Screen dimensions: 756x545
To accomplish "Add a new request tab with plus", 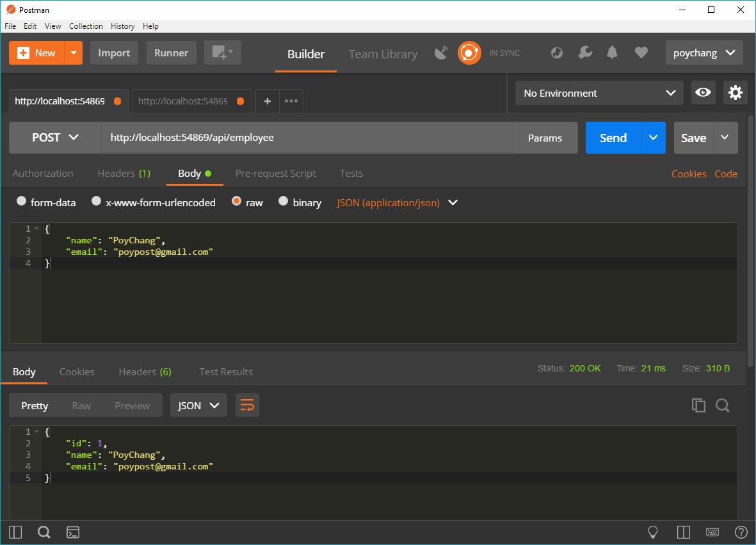I will [x=268, y=101].
